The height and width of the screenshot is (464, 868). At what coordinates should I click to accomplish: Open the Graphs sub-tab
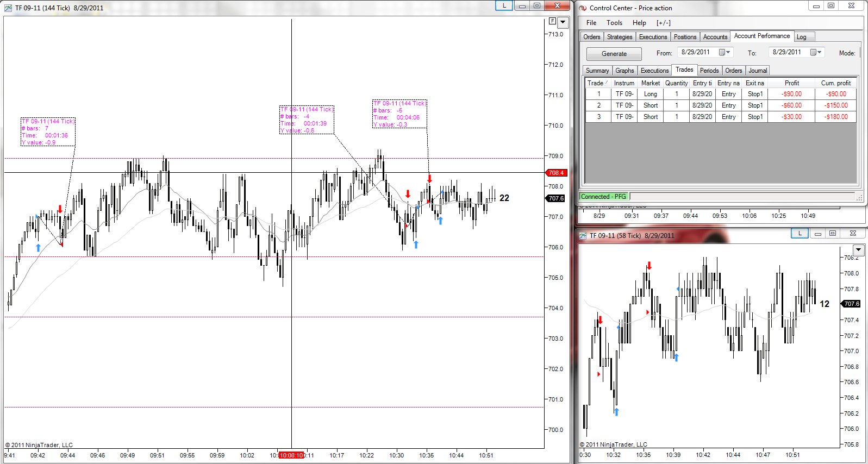pos(625,71)
